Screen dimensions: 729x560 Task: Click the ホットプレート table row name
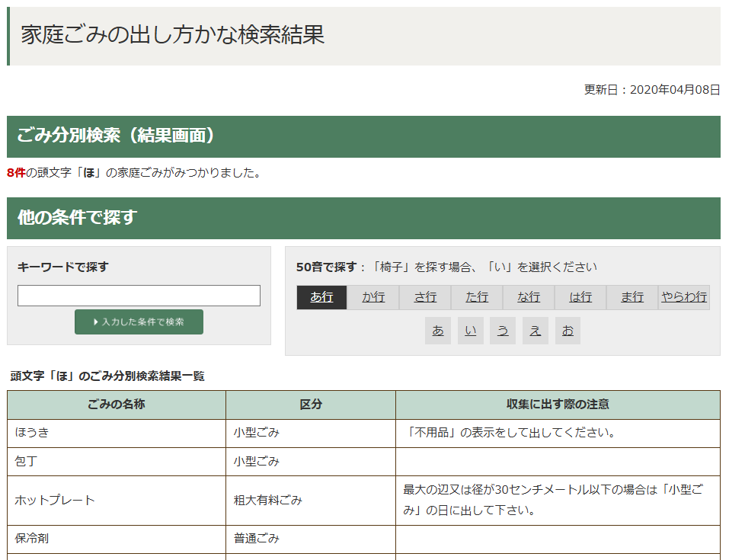tap(55, 501)
